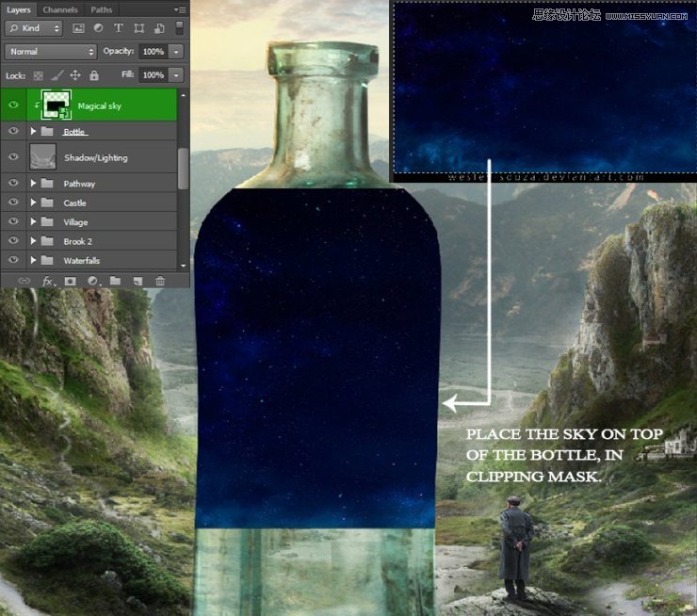Select the Brook 2 group name
The image size is (697, 616).
[78, 241]
